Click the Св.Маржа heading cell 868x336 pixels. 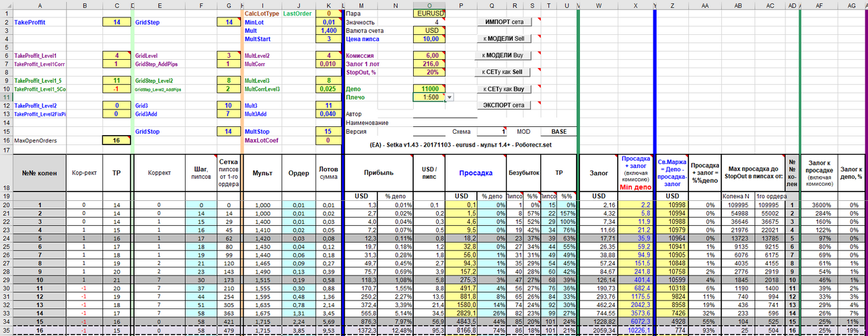pyautogui.click(x=673, y=173)
